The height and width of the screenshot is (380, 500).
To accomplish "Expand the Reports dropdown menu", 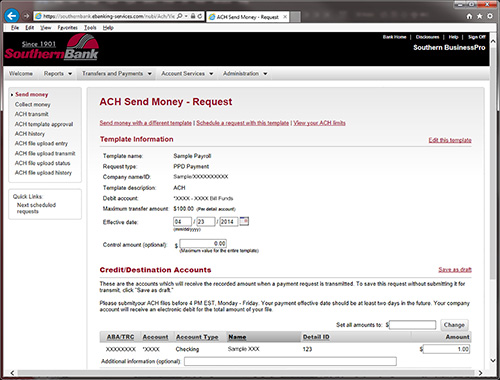I will coord(58,73).
